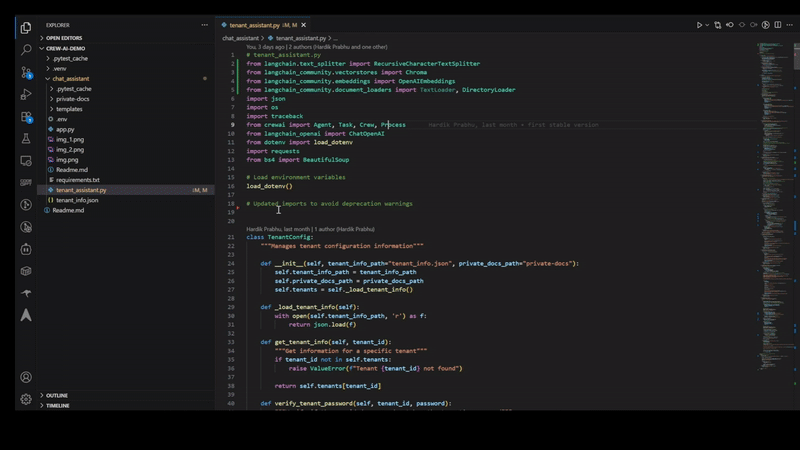
Task: Click the 'import traceback' line
Action: coord(274,116)
